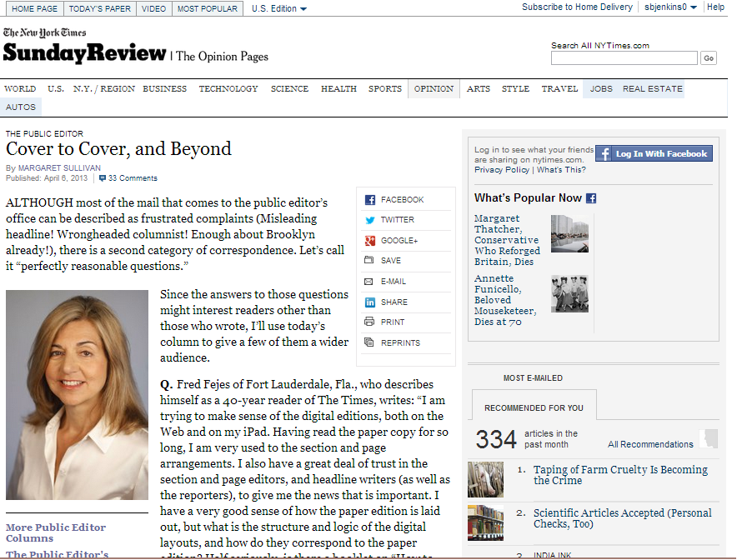This screenshot has height=560, width=737.
Task: Select JOBS section
Action: (x=601, y=89)
